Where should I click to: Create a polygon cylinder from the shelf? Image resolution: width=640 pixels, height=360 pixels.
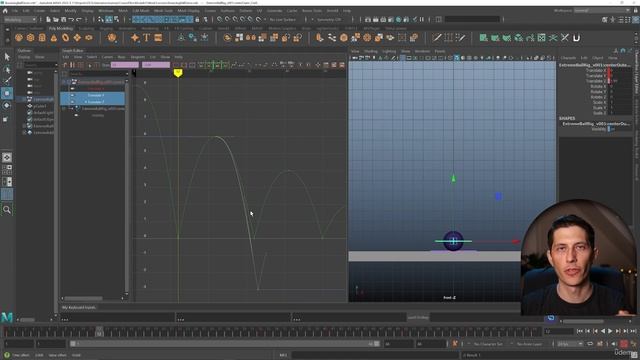pos(42,38)
